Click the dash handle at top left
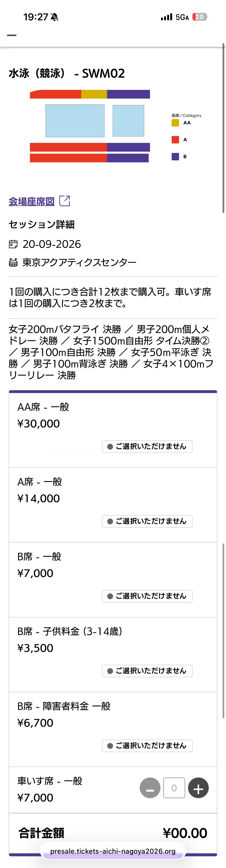Viewport: 226px width, 868px height. (12, 35)
